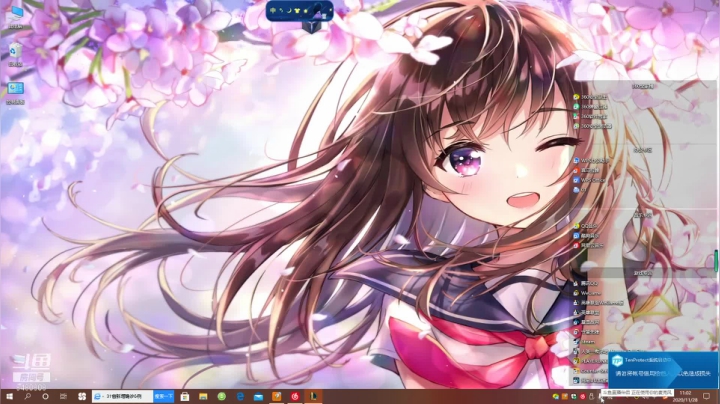Open first 360 shortcut in top group
This screenshot has width=720, height=404.
(591, 97)
